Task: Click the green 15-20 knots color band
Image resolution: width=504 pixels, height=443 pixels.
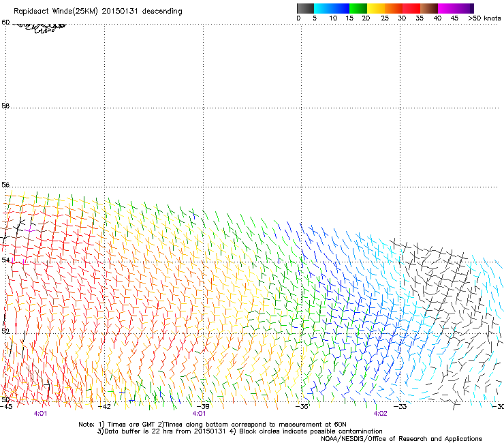Action: click(358, 8)
